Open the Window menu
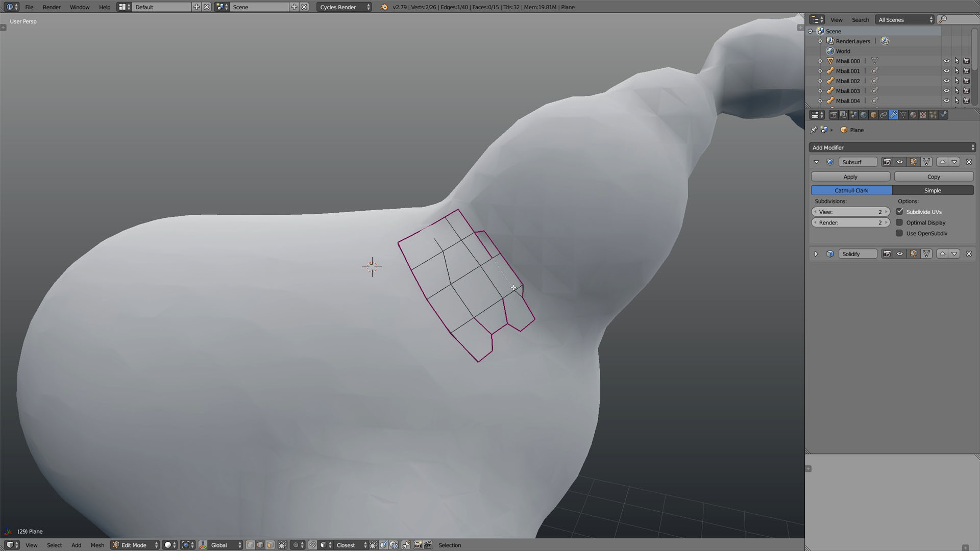The image size is (980, 551). pos(79,7)
